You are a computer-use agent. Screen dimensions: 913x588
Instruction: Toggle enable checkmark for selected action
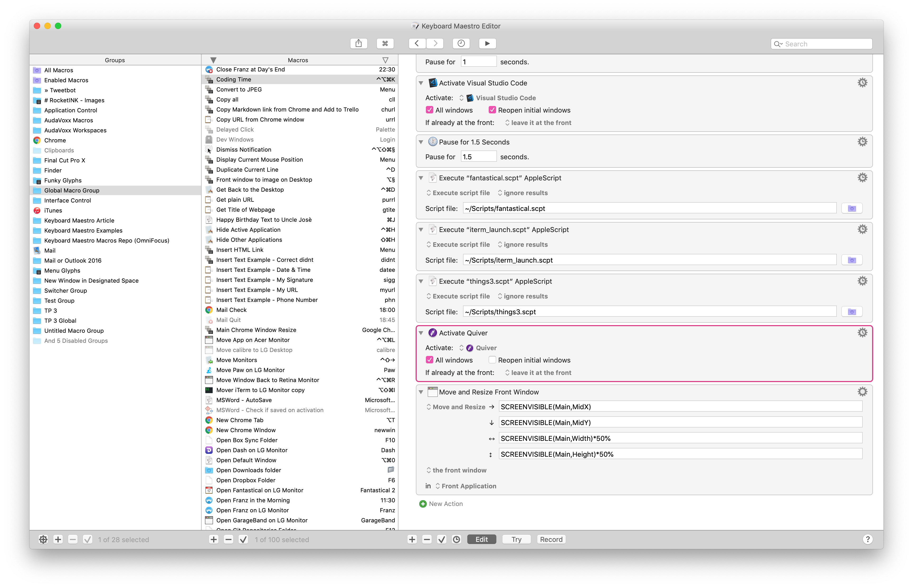tap(442, 539)
